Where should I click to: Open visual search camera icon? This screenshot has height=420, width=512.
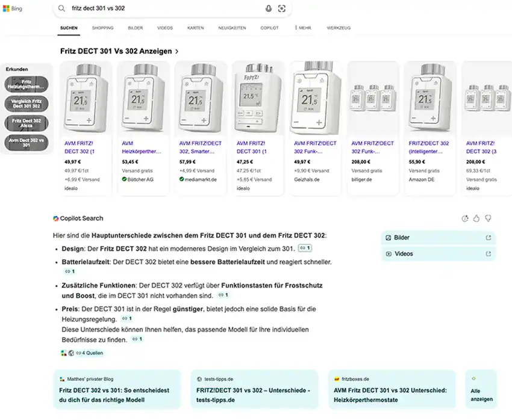(281, 8)
